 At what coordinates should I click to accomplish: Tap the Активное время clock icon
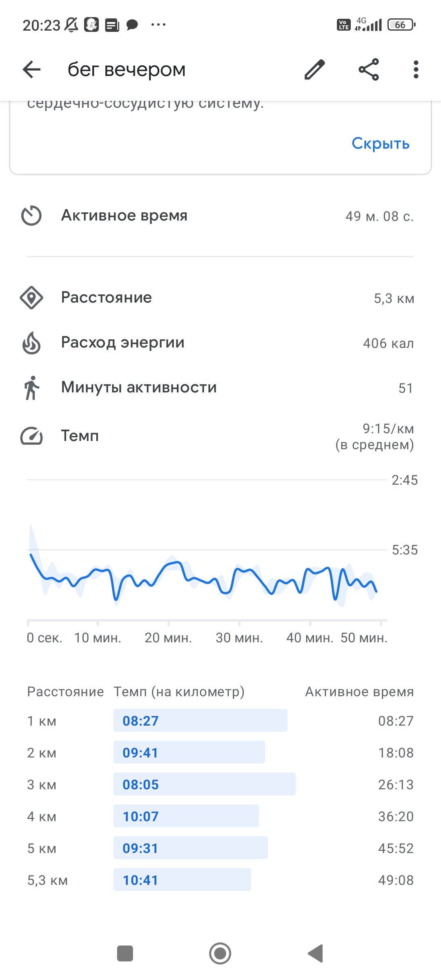pos(31,216)
